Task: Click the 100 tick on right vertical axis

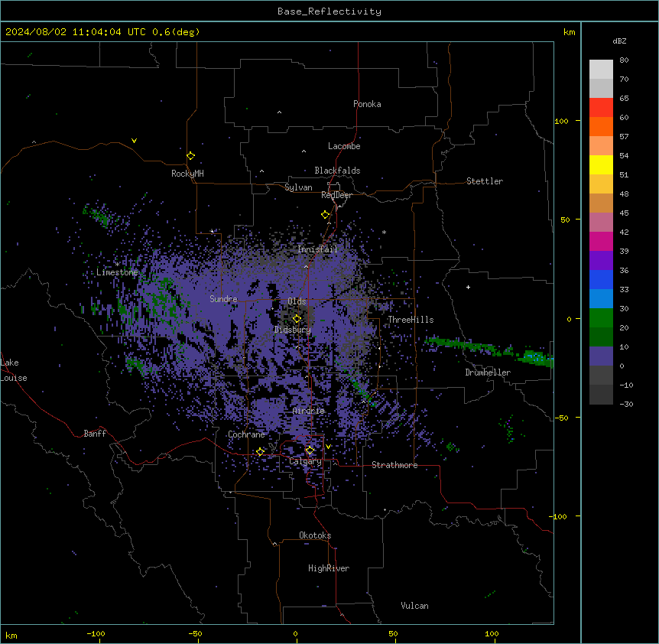Action: 561,121
